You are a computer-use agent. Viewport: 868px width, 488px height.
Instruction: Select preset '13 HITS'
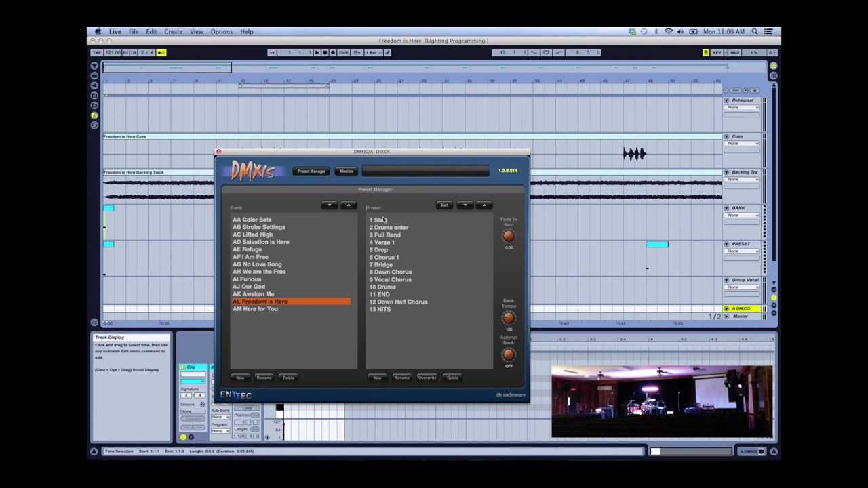[x=380, y=310]
